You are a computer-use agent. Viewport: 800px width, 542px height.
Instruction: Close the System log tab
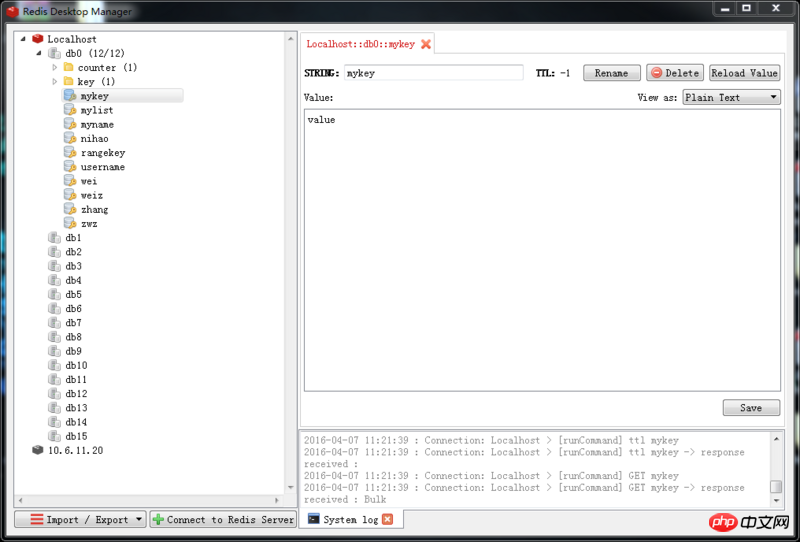coord(388,519)
